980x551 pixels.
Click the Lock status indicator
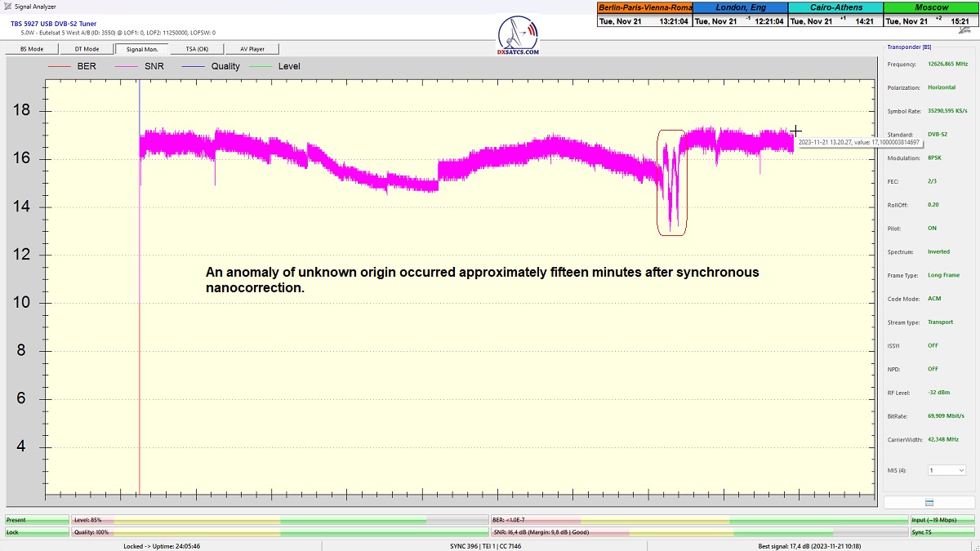37,532
